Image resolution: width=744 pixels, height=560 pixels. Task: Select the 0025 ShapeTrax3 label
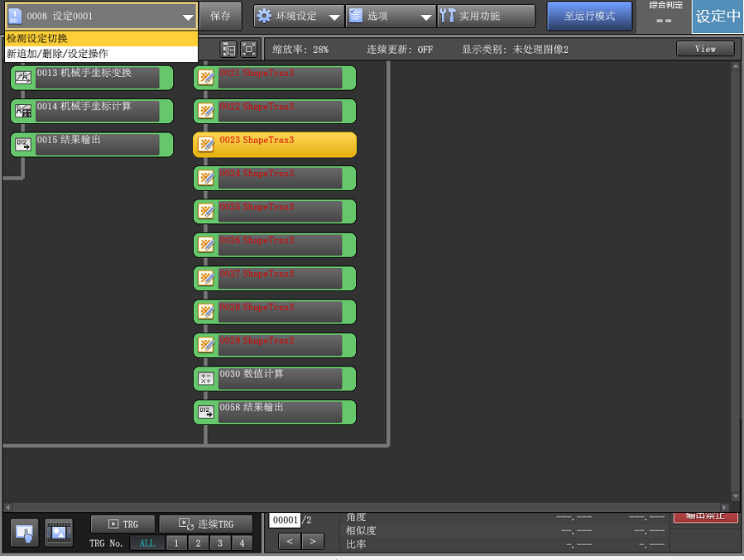[x=257, y=207]
